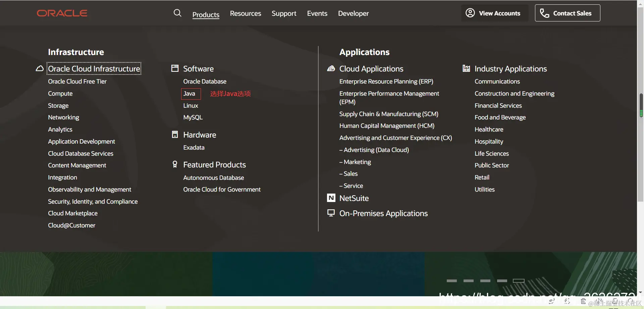Image resolution: width=644 pixels, height=309 pixels.
Task: Open the Hardware heading link
Action: pyautogui.click(x=200, y=135)
